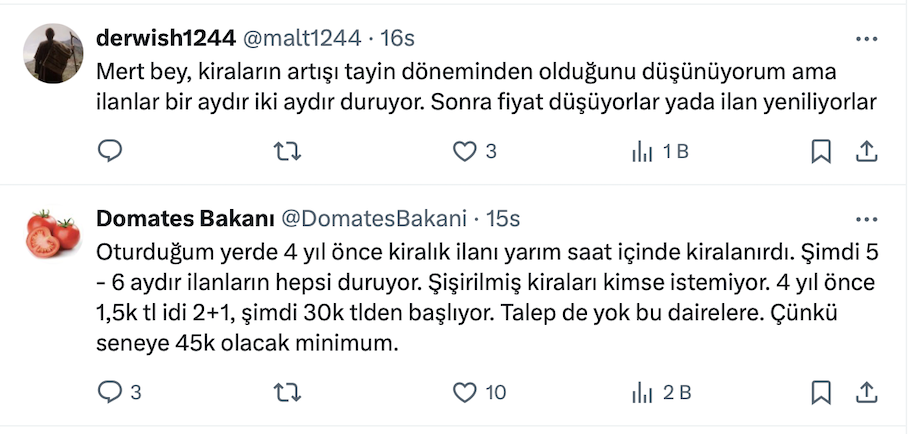908x434 pixels.
Task: Bookmark Domates Bakanı's tweet
Action: [x=820, y=392]
